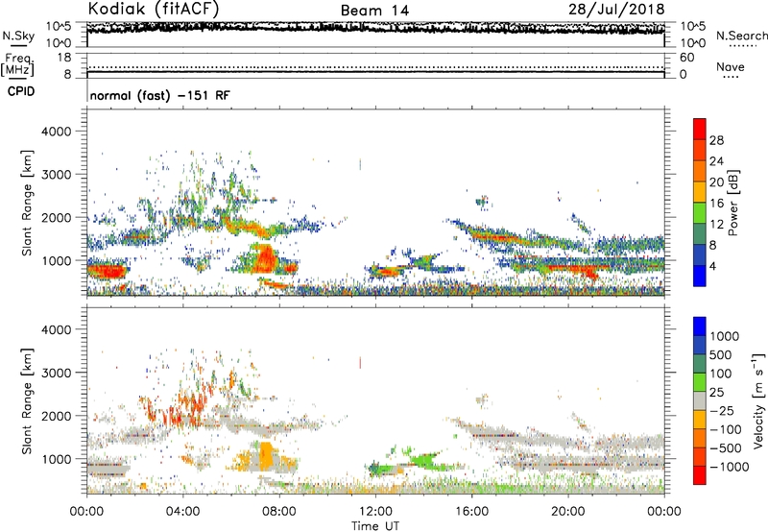
Task: Click the '12' tick on power scale
Action: coord(716,225)
